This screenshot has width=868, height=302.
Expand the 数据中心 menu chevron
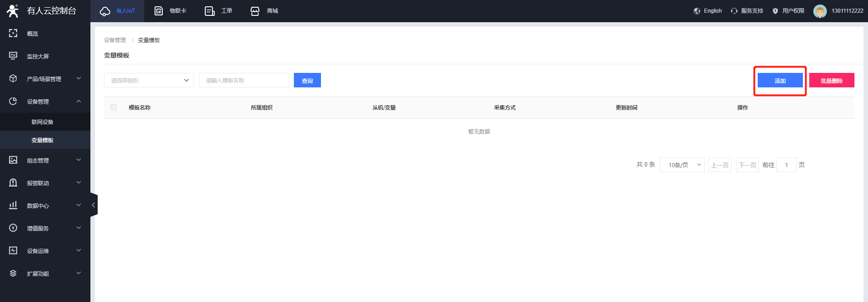(x=79, y=205)
